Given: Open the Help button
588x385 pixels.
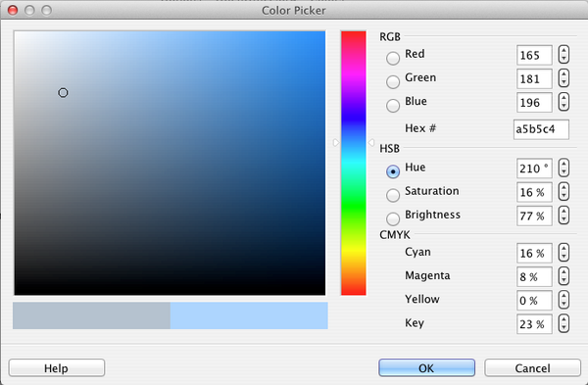Looking at the screenshot, I should click(57, 367).
